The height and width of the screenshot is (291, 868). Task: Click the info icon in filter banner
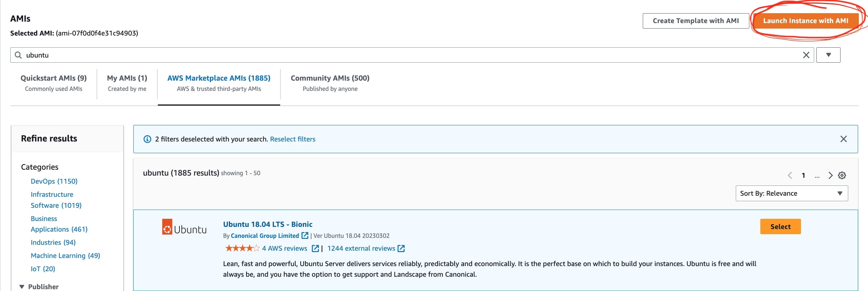click(147, 139)
